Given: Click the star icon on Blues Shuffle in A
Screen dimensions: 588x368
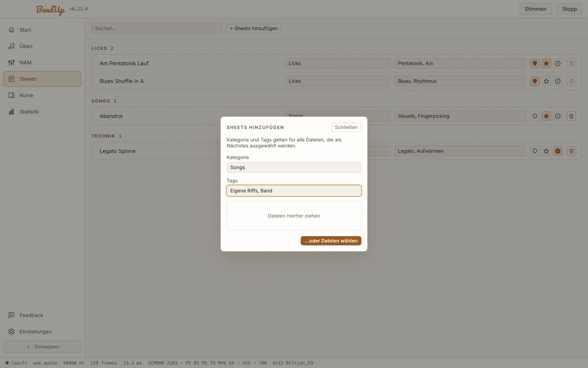Looking at the screenshot, I should (x=546, y=81).
